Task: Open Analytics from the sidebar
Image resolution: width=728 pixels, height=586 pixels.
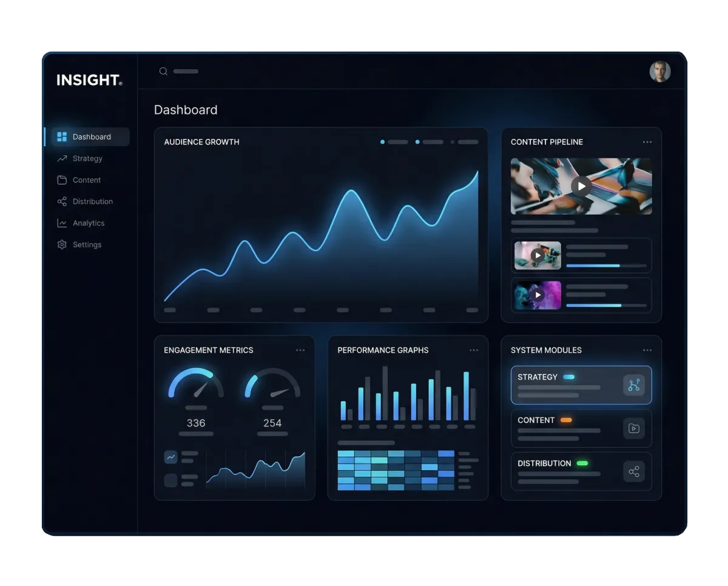Action: click(87, 223)
